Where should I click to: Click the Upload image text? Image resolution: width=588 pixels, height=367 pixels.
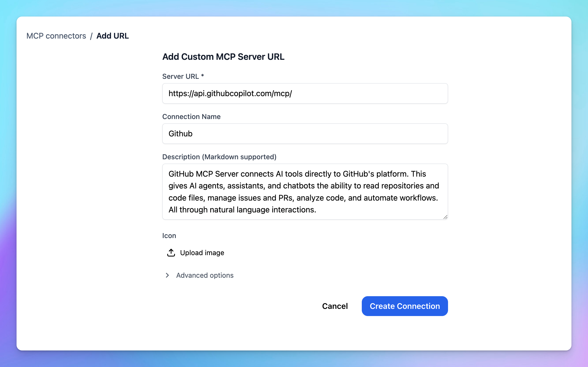(x=202, y=253)
